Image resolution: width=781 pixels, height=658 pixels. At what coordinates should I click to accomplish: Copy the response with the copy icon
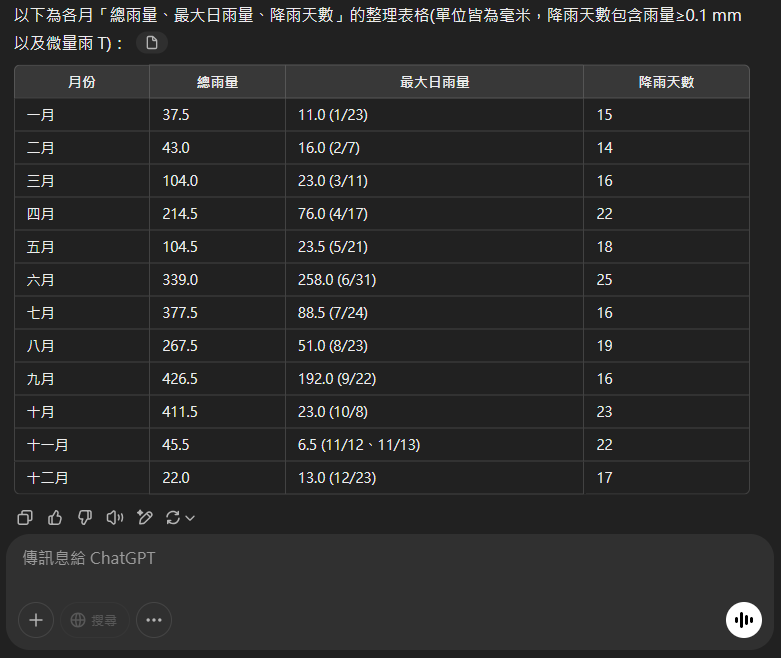pyautogui.click(x=25, y=518)
